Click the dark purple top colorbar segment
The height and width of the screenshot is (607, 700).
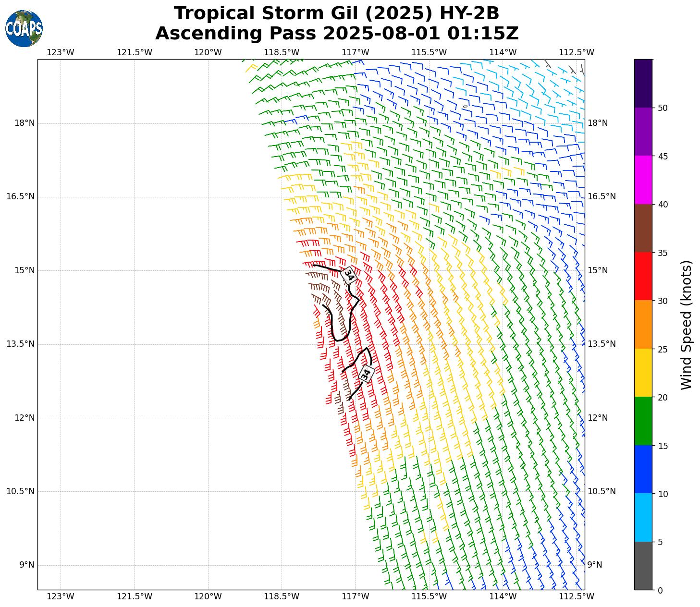coord(643,83)
